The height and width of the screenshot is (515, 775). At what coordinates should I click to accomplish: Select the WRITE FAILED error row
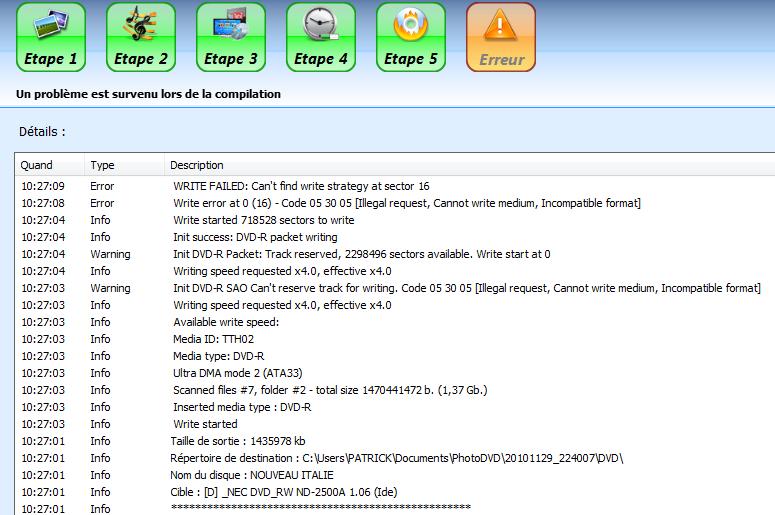[301, 186]
